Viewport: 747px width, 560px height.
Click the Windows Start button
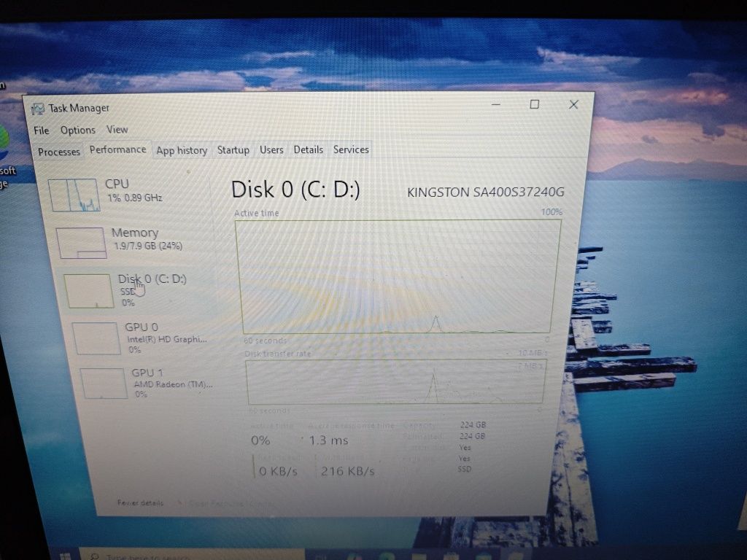(66, 556)
